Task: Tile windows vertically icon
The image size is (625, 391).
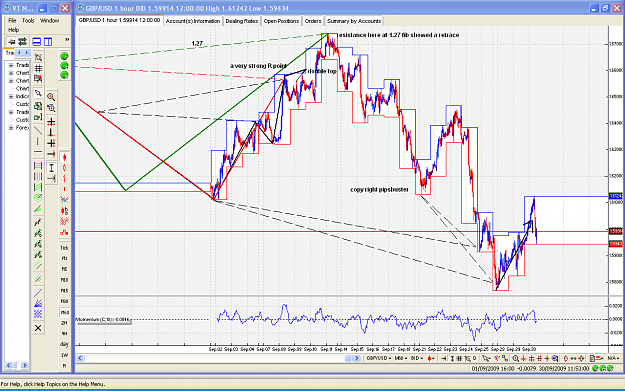Action: (x=48, y=41)
